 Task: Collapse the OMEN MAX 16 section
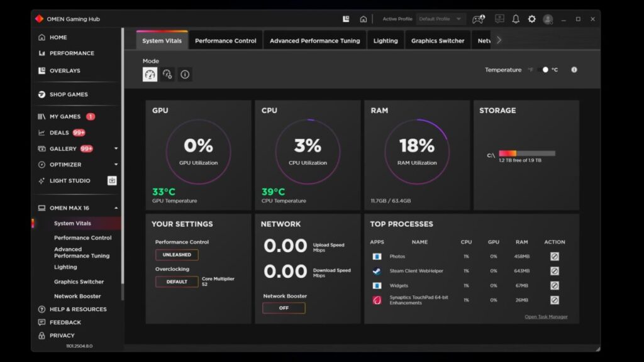116,208
